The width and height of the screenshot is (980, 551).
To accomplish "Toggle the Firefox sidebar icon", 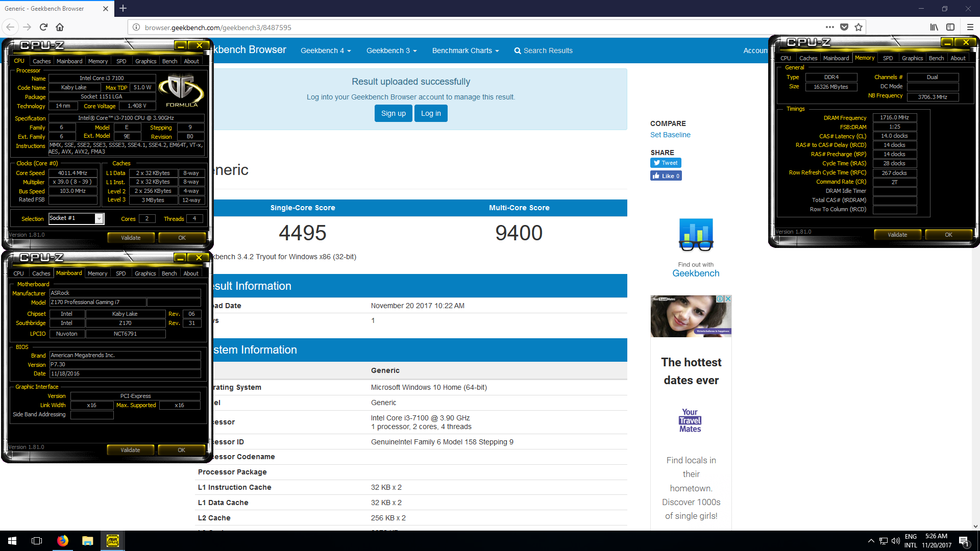I will pos(950,27).
